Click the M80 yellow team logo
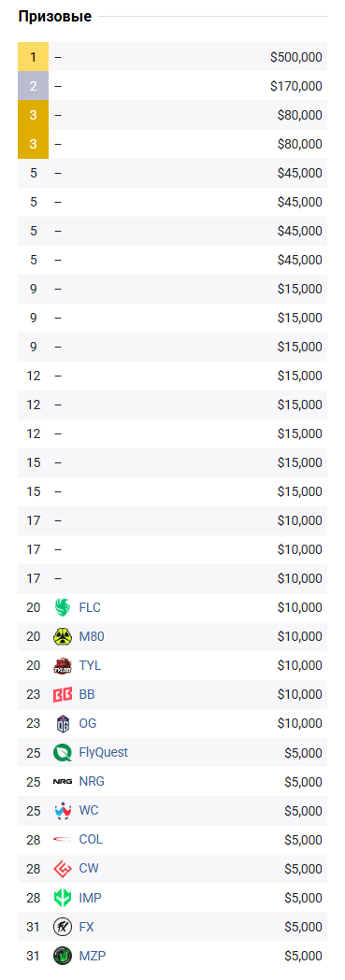 (64, 637)
